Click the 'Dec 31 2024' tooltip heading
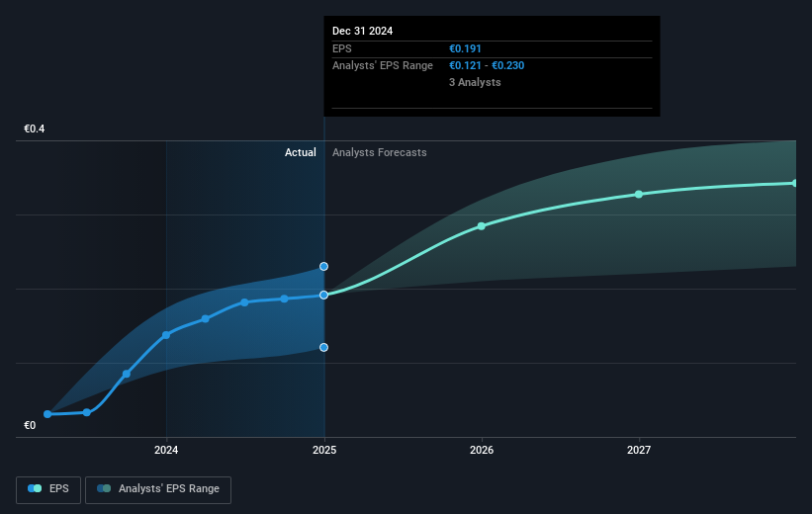This screenshot has height=514, width=812. (x=363, y=31)
